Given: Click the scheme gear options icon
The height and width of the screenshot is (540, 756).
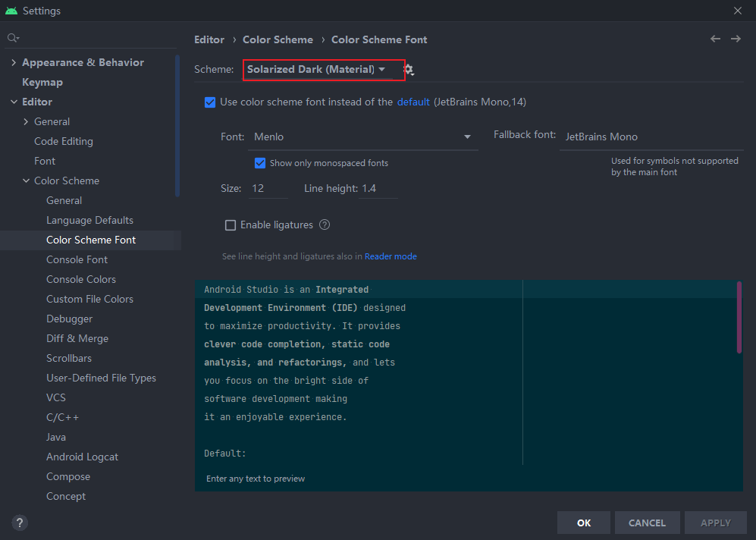Looking at the screenshot, I should pyautogui.click(x=409, y=70).
